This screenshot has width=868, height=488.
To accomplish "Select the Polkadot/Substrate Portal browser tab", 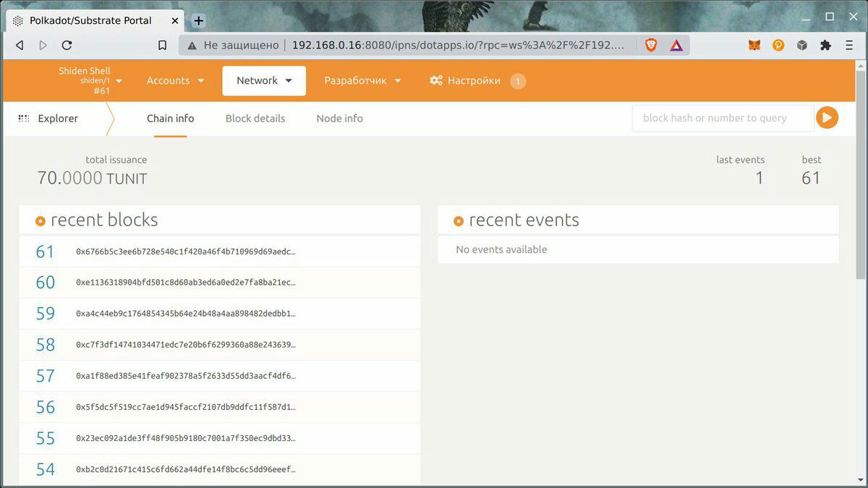I will tap(95, 20).
